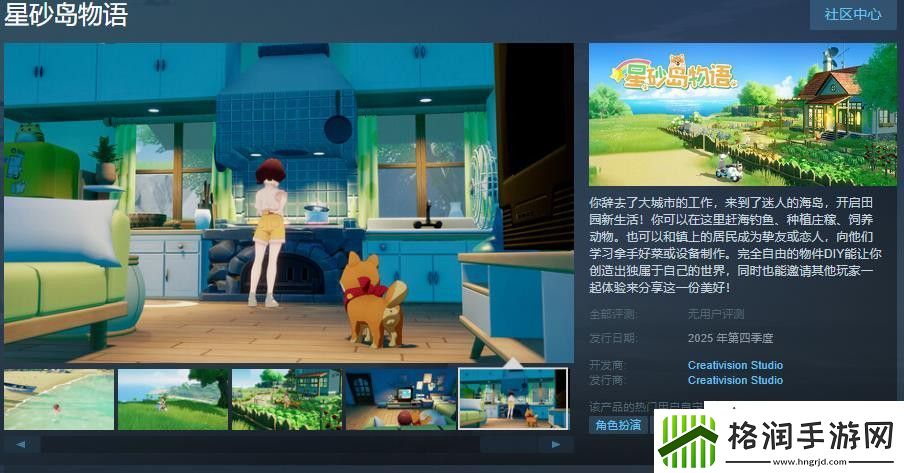This screenshot has height=473, width=904.
Task: Select the farm garden house screenshot thumbnail
Action: 287,400
